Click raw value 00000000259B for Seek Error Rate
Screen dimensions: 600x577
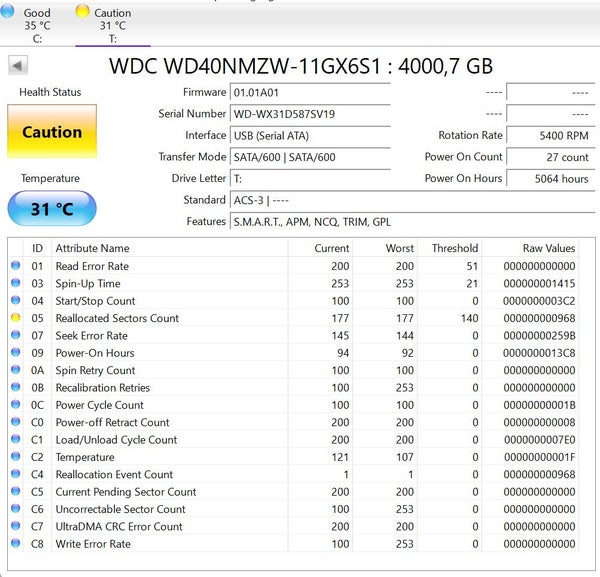(539, 336)
